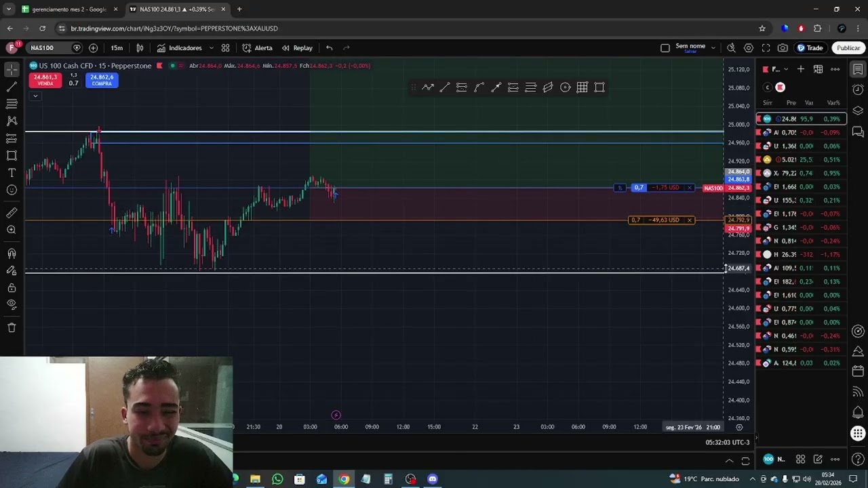The height and width of the screenshot is (488, 868).
Task: Open the indicator templates grid icon
Action: tap(225, 48)
